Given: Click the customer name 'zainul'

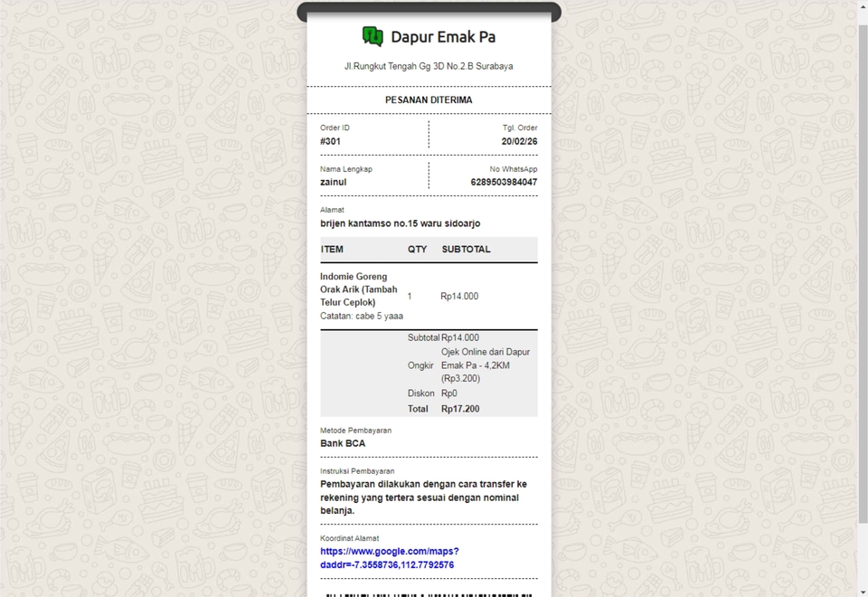Looking at the screenshot, I should (334, 182).
